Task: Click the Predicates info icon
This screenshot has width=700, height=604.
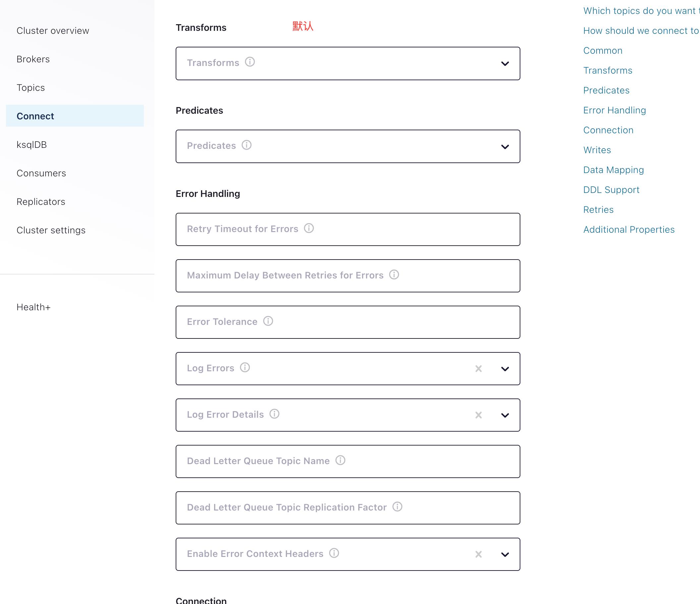Action: (246, 145)
